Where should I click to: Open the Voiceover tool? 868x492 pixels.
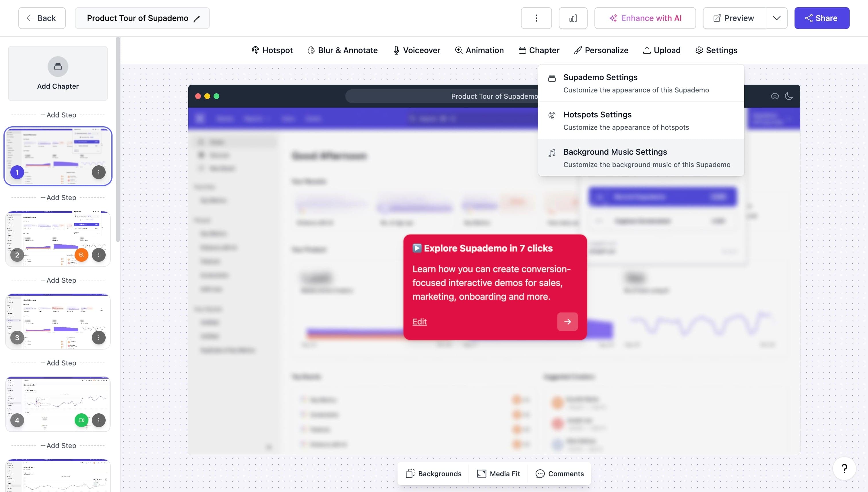pos(416,50)
